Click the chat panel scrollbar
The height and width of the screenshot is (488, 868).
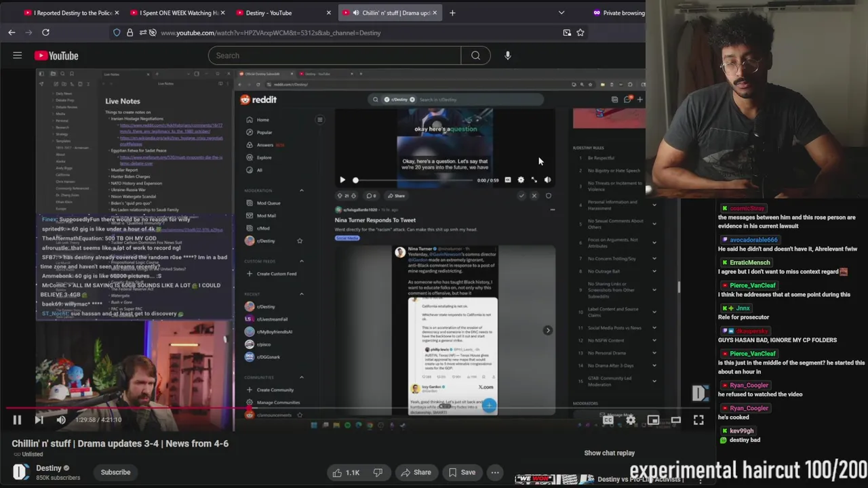pyautogui.click(x=678, y=288)
